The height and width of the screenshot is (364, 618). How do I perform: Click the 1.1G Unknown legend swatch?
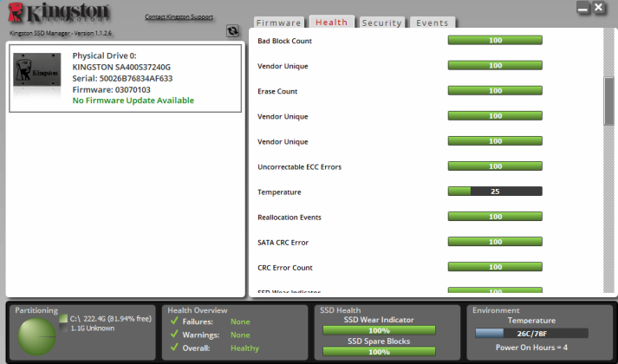pos(63,328)
